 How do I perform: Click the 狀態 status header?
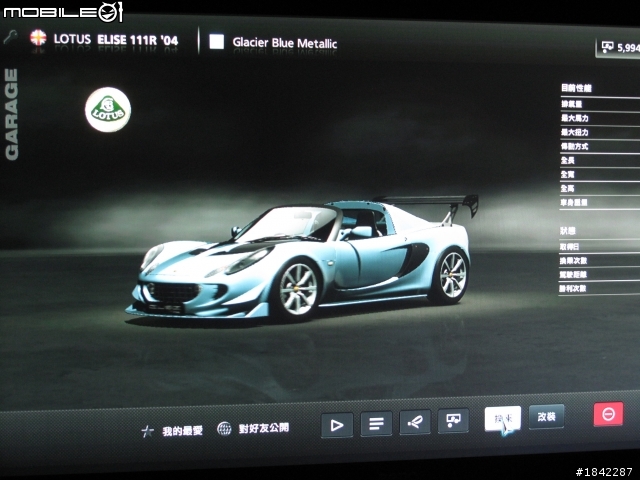(x=568, y=231)
